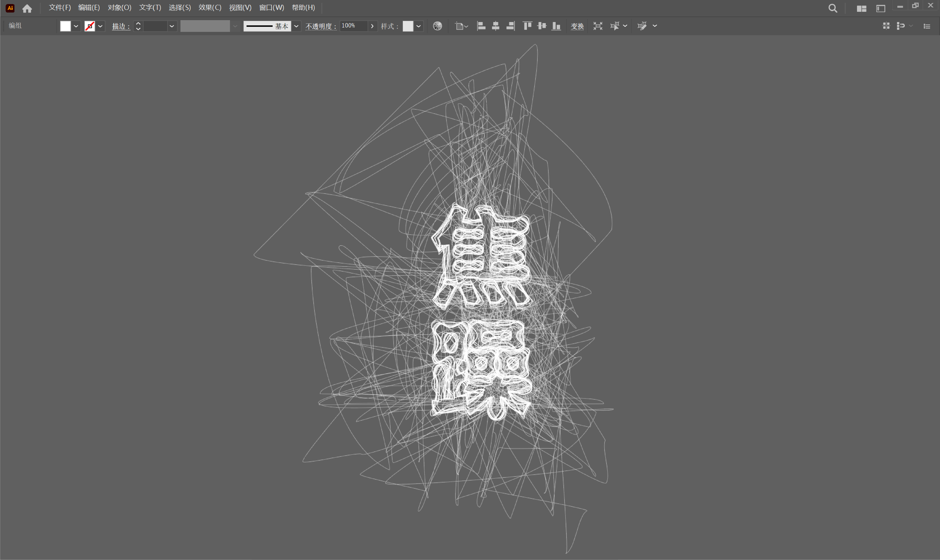Open the align-to artboard options dropdown
Image resolution: width=940 pixels, height=560 pixels.
click(x=462, y=26)
